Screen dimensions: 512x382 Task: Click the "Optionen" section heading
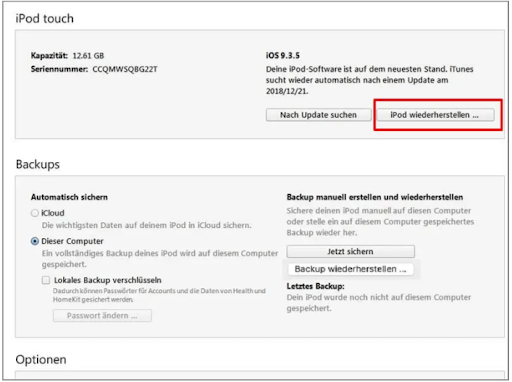tap(41, 360)
